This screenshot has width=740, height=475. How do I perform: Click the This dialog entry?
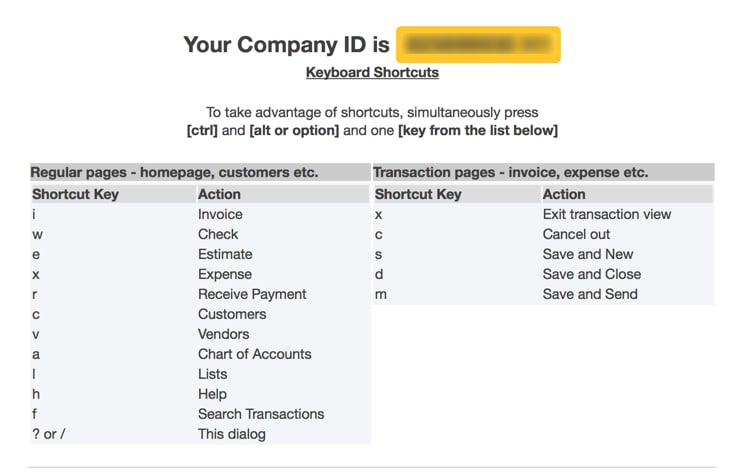[x=232, y=434]
